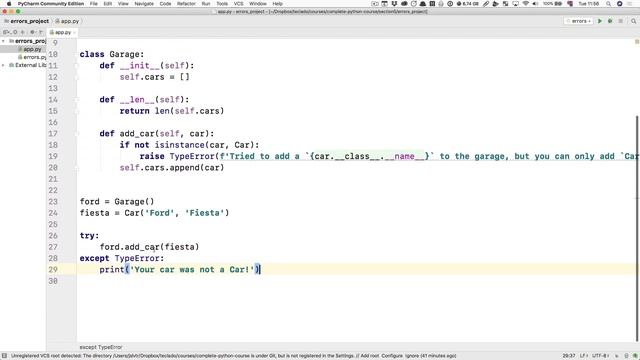This screenshot has width=640, height=360.
Task: Click in code at 'class Garage:'
Action: pyautogui.click(x=112, y=54)
